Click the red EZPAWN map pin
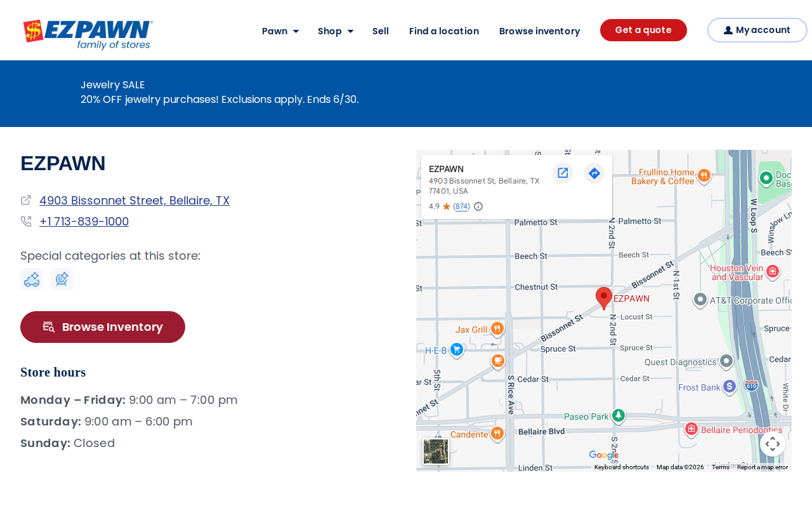 pos(604,298)
